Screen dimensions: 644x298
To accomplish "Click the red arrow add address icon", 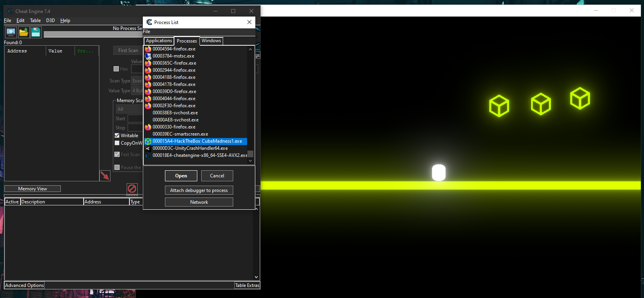I will pyautogui.click(x=105, y=175).
